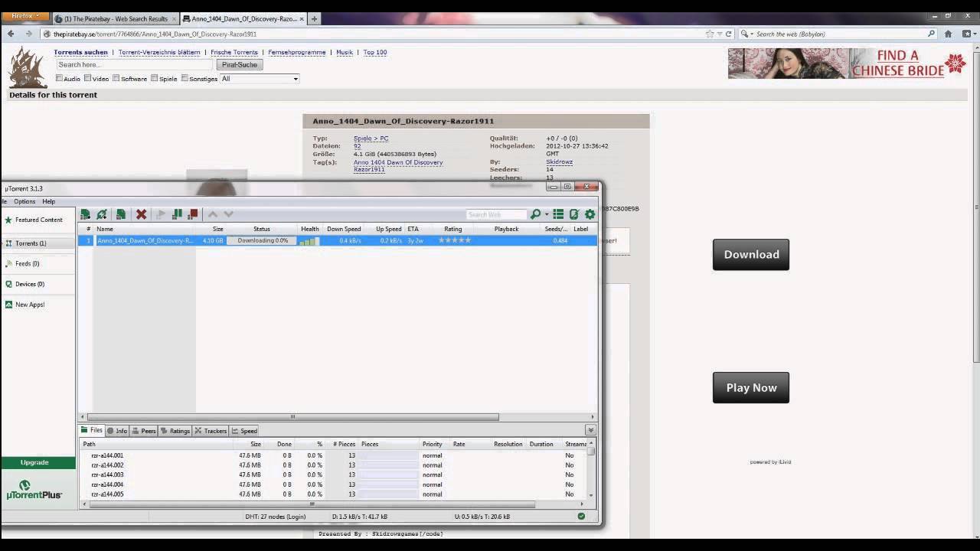Click uTorrent Search Web field
This screenshot has width=980, height=551.
click(x=496, y=214)
